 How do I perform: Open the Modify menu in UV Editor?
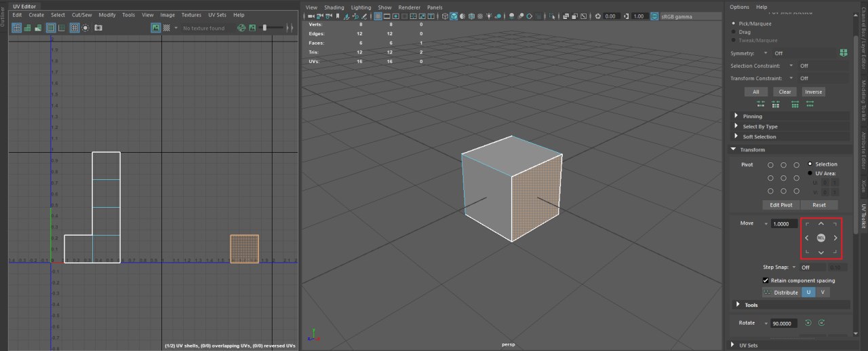click(x=107, y=15)
